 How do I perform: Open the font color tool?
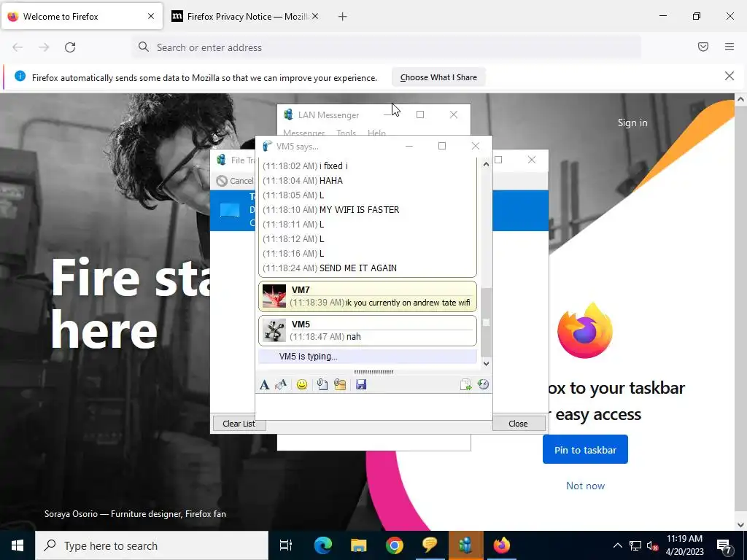coord(281,385)
